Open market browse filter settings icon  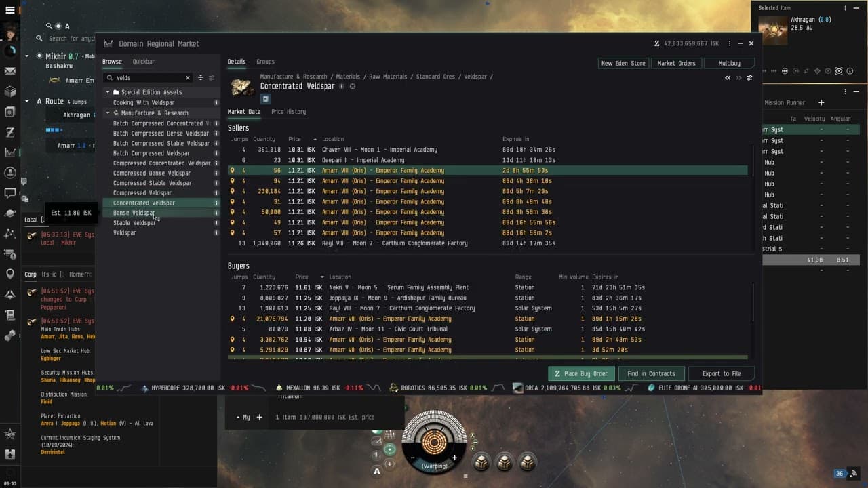pos(212,78)
